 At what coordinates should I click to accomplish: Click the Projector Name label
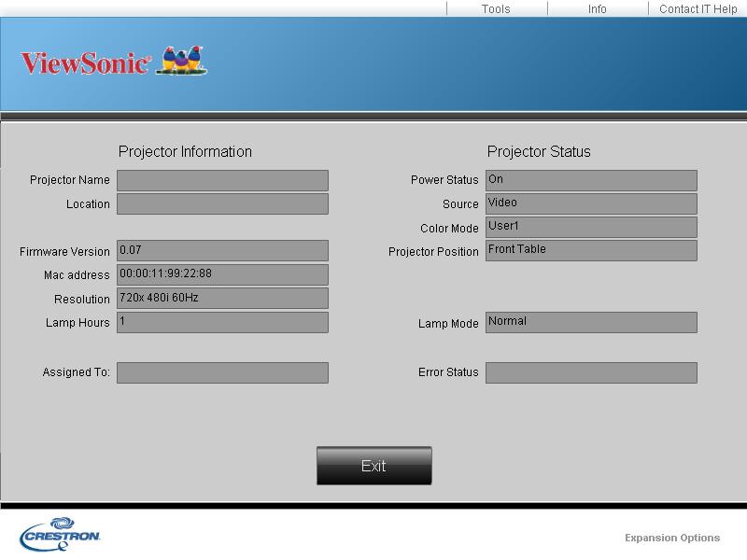pyautogui.click(x=69, y=180)
